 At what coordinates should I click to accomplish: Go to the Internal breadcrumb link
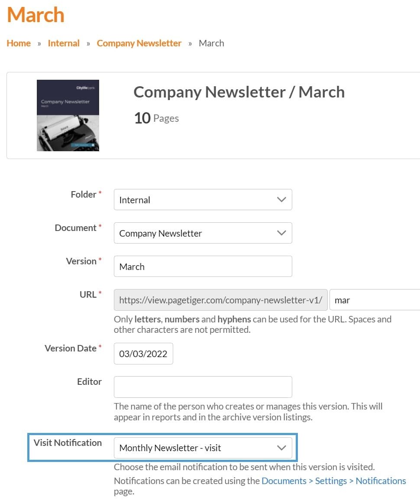(x=64, y=43)
